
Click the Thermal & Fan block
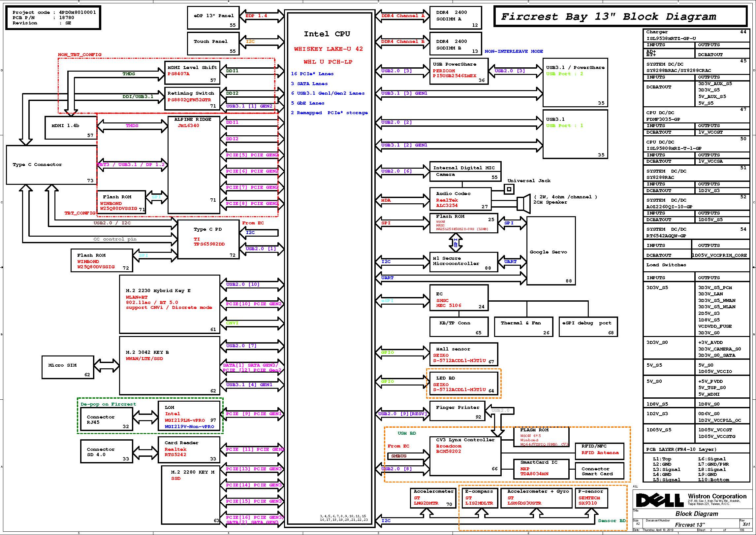[523, 327]
